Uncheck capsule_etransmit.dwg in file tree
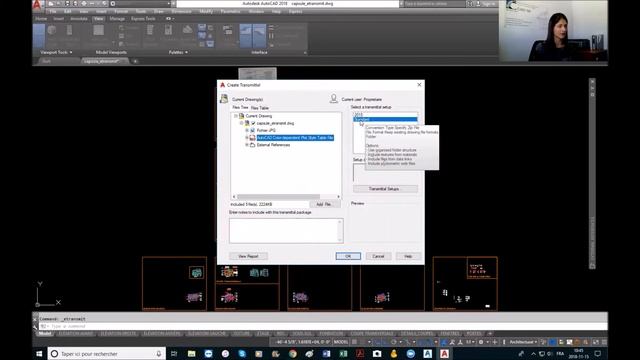 [253, 123]
